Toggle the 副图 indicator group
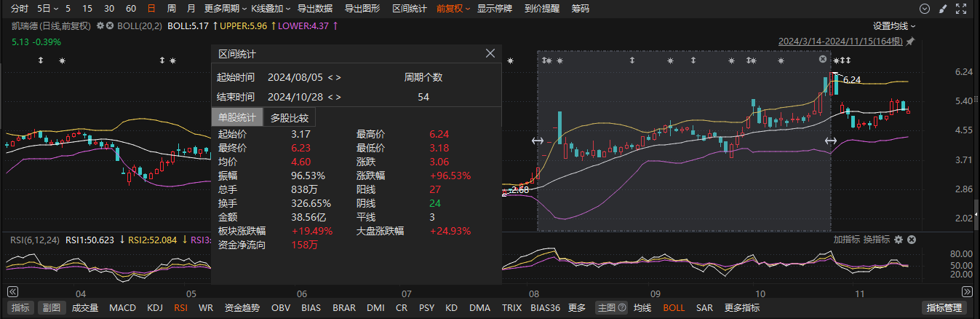This screenshot has width=980, height=319. pyautogui.click(x=50, y=308)
